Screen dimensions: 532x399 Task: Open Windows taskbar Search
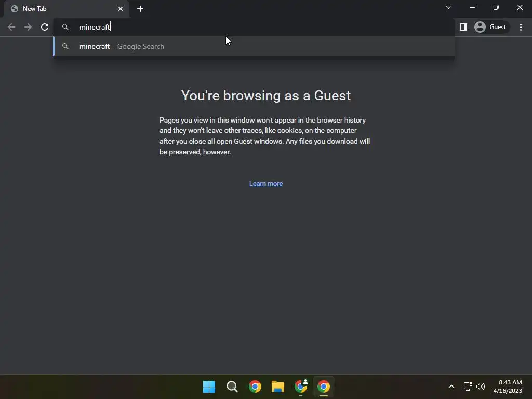232,387
